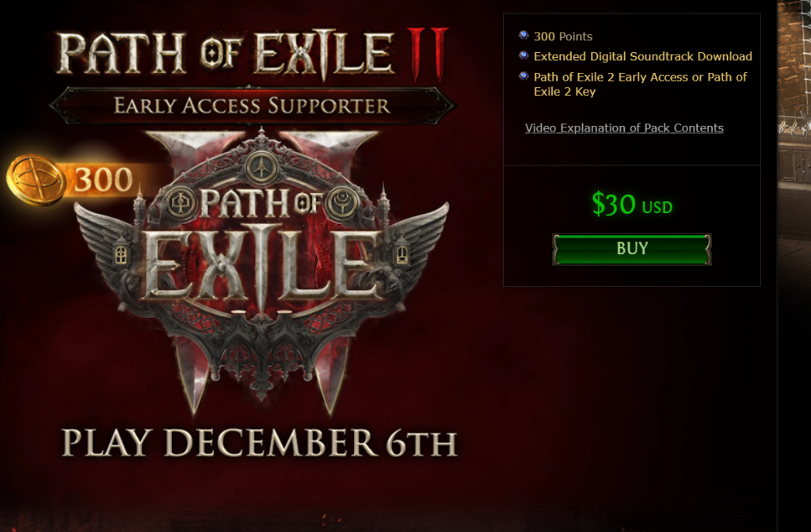The width and height of the screenshot is (811, 532).
Task: Click the circular rune symbol left of PATH
Action: pos(181,203)
